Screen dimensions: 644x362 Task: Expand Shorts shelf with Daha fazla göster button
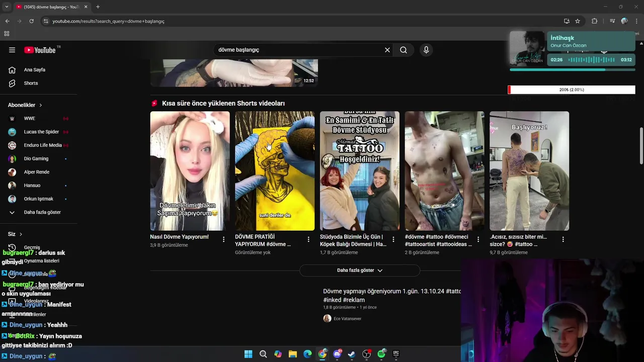point(360,270)
